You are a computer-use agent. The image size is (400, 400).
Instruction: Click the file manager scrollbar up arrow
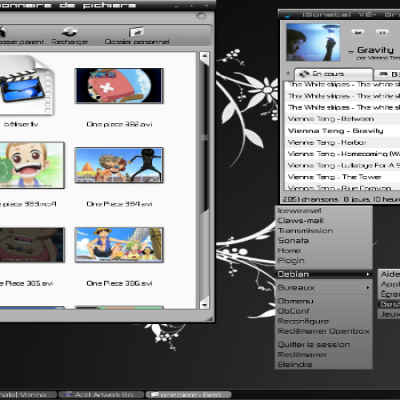[204, 56]
